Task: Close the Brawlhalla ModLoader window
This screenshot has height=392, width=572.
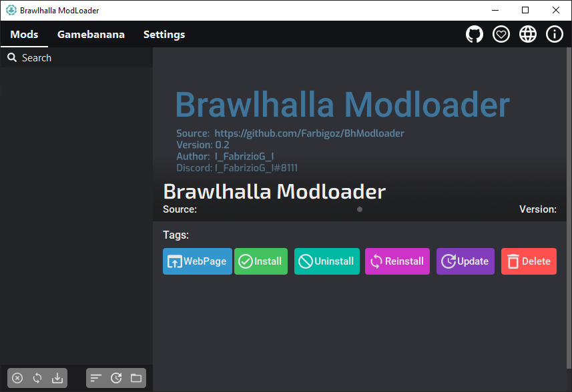Action: (x=556, y=10)
